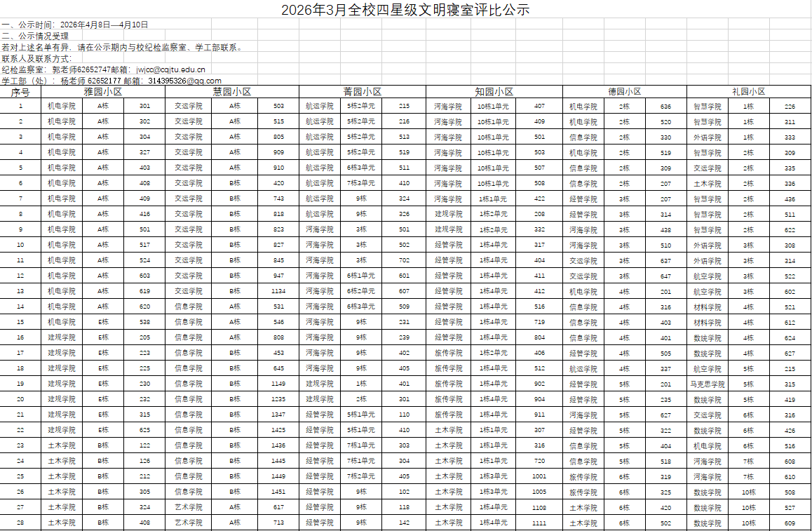Select the cell containing room number 1451
The image size is (812, 531).
point(278,492)
